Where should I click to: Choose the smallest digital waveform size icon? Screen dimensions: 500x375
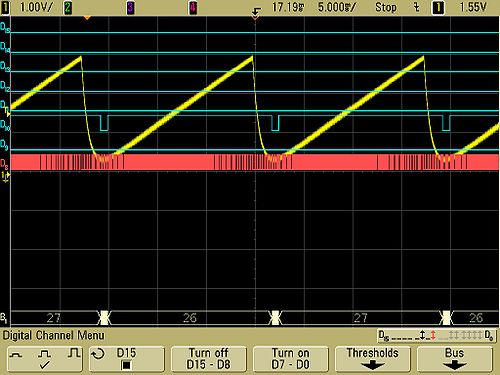click(16, 355)
